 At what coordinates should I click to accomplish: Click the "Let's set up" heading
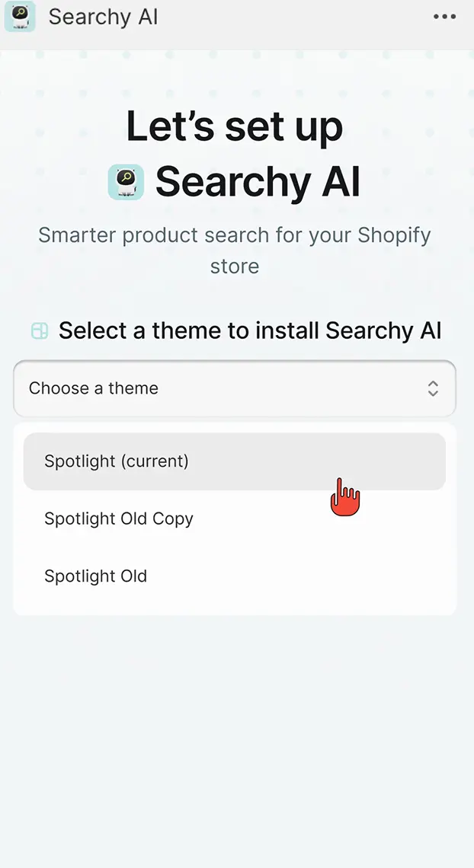coord(235,126)
